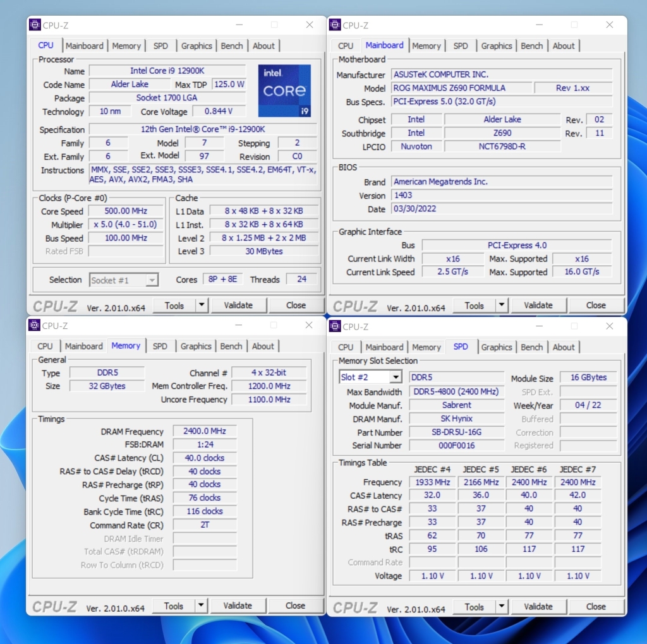
Task: Select the 'Intel Core i9 12900K' name field
Action: [x=167, y=71]
